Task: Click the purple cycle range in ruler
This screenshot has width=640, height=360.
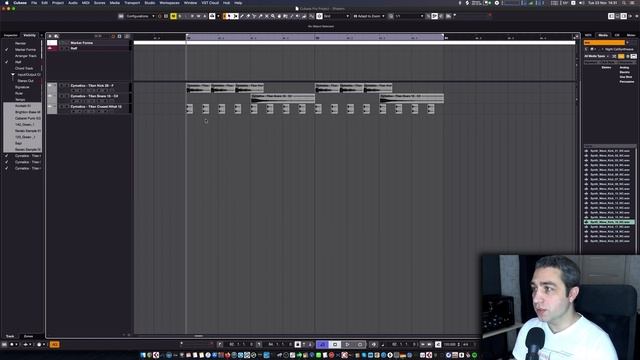Action: coord(315,37)
